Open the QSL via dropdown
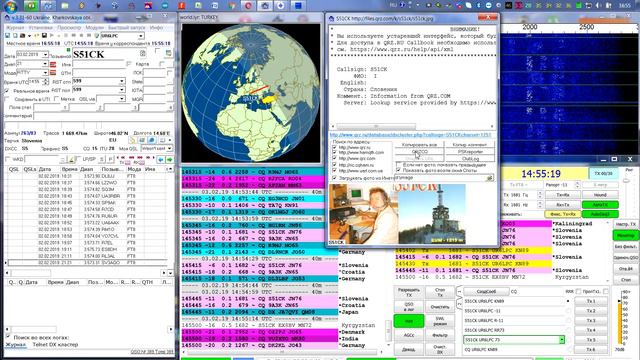The image size is (640, 360). [x=122, y=99]
